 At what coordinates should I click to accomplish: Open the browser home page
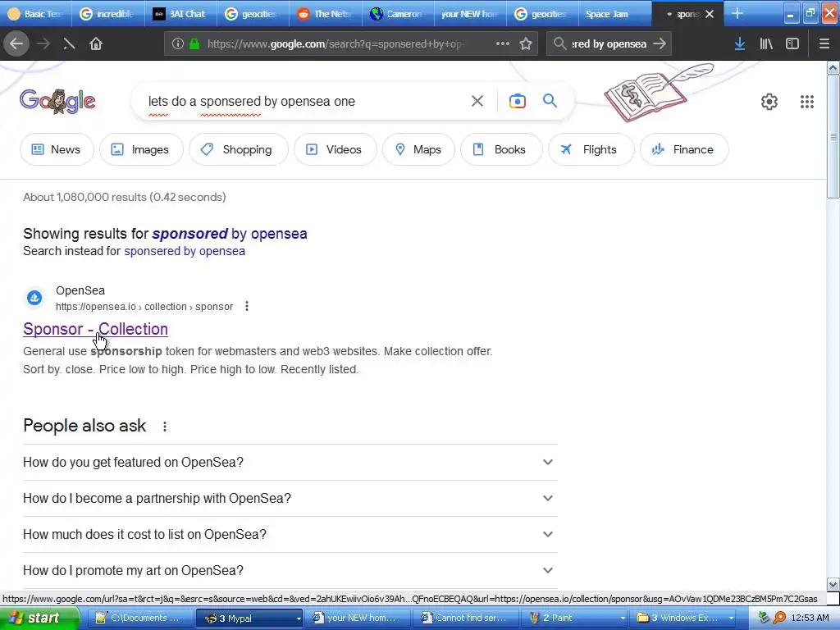pyautogui.click(x=96, y=43)
